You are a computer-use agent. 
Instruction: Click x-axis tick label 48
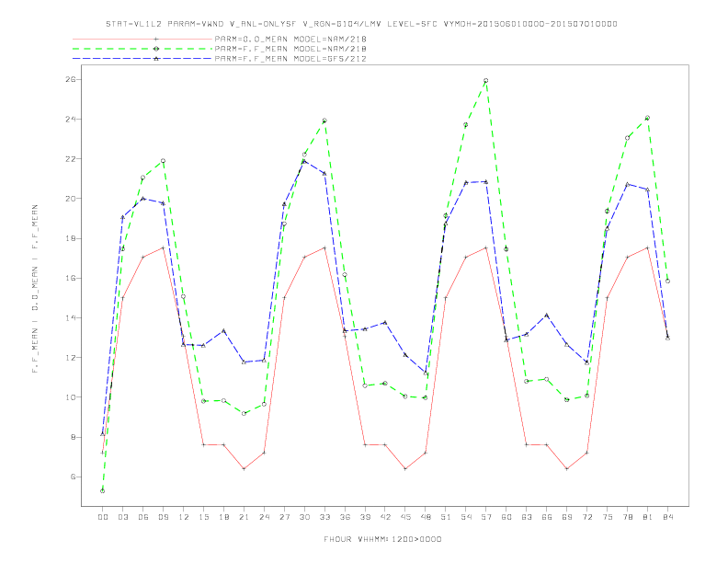pyautogui.click(x=426, y=517)
